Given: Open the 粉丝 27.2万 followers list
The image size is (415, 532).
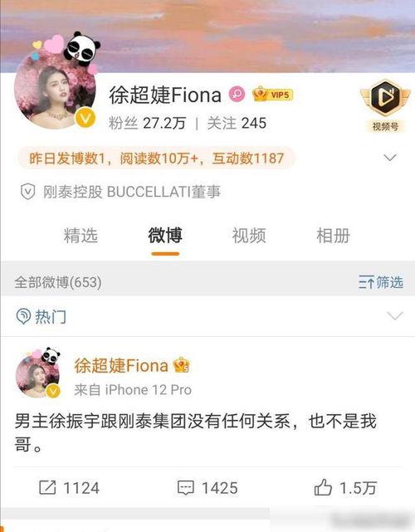Looking at the screenshot, I should coord(147,123).
